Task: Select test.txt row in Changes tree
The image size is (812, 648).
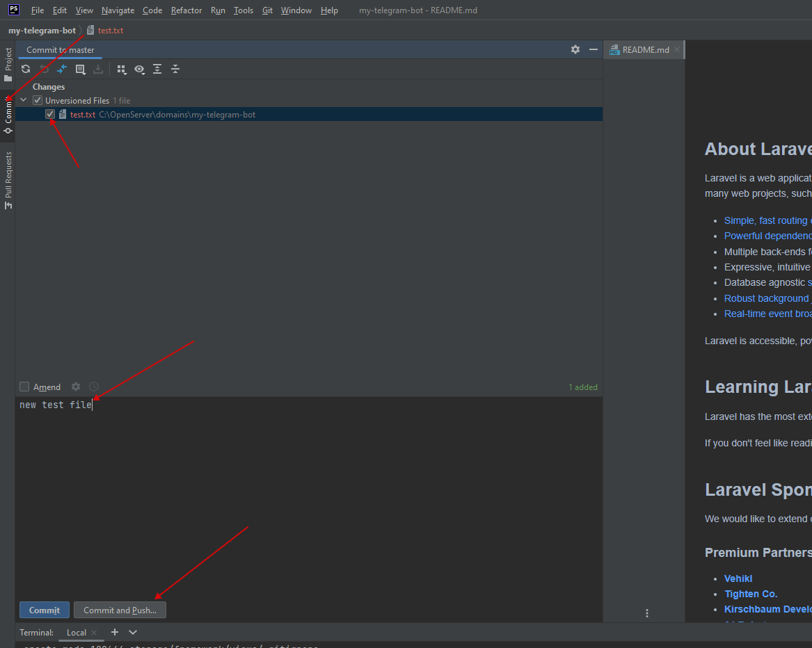Action: [309, 115]
